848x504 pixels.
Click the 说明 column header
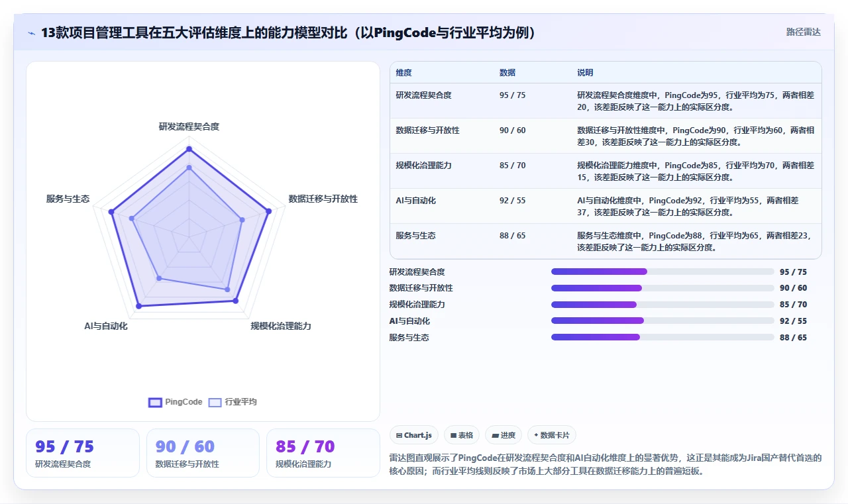point(585,73)
